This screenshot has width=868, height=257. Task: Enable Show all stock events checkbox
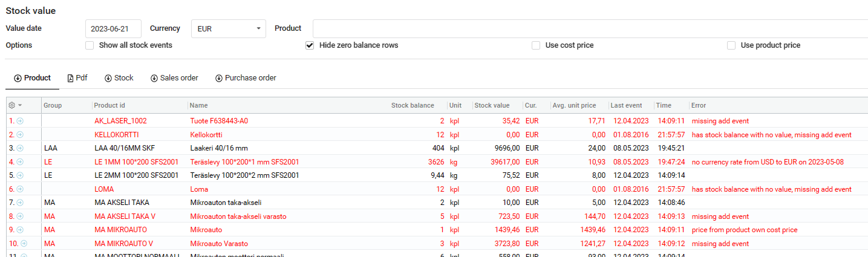tap(90, 45)
